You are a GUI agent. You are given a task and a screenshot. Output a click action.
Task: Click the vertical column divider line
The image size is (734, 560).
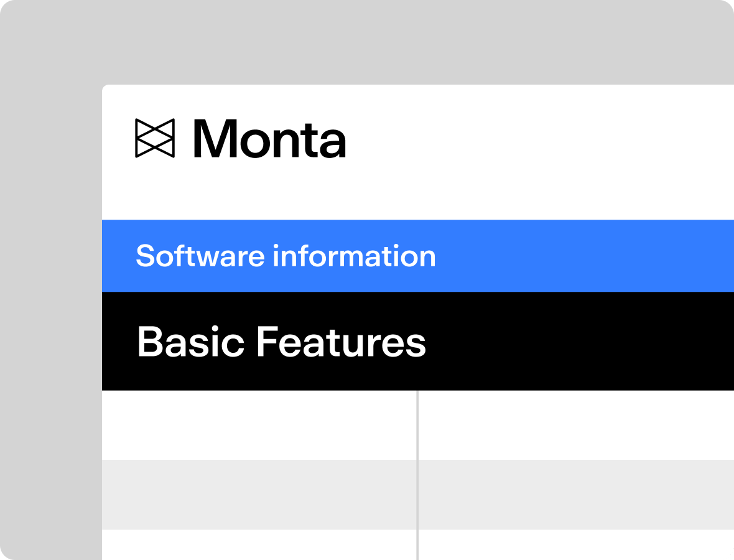pyautogui.click(x=417, y=473)
